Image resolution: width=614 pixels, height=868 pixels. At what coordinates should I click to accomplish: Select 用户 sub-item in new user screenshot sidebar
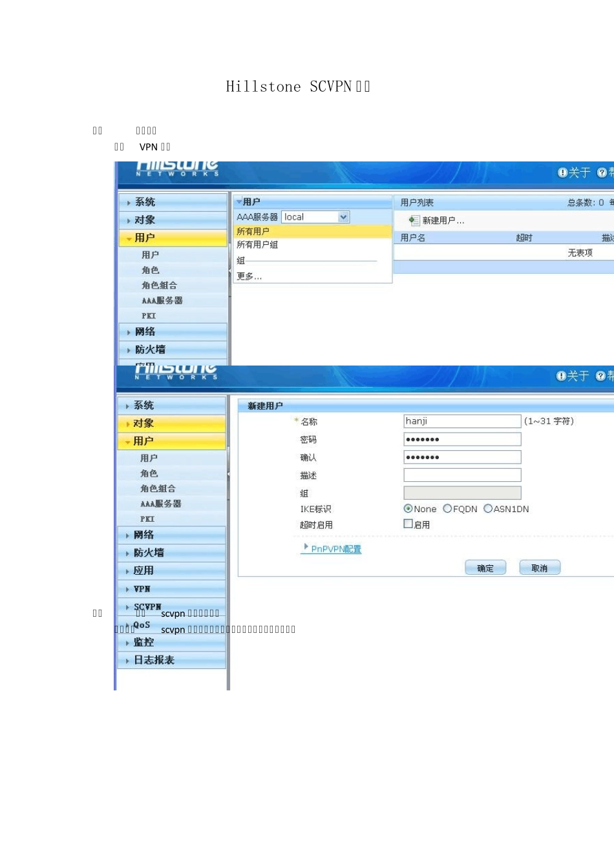click(149, 458)
